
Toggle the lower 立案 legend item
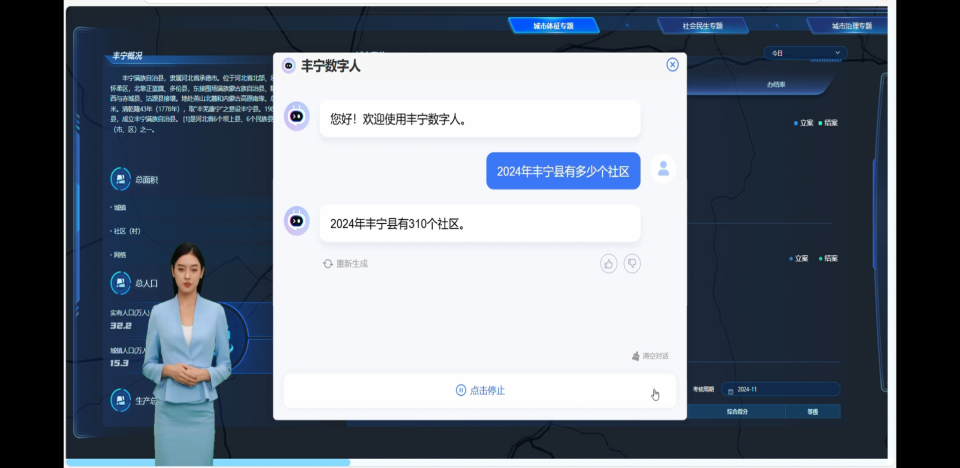click(802, 258)
